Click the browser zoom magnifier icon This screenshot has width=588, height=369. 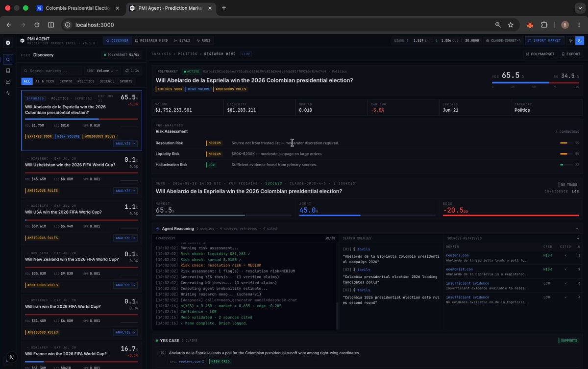(x=498, y=25)
